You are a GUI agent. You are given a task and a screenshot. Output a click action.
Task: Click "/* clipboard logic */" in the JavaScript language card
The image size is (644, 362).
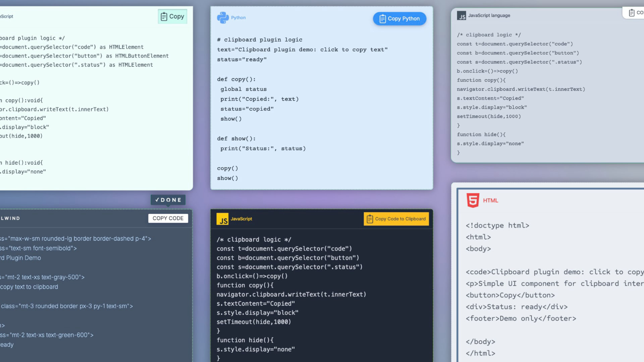(489, 35)
